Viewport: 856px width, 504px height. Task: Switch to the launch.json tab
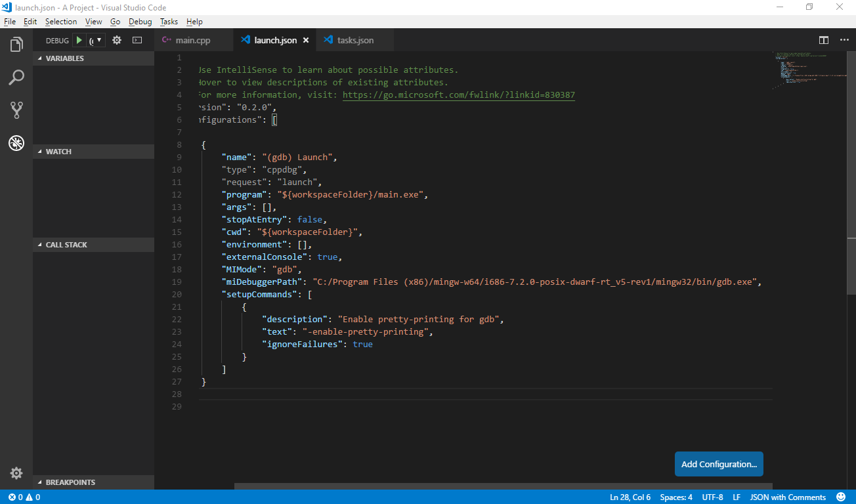[275, 41]
